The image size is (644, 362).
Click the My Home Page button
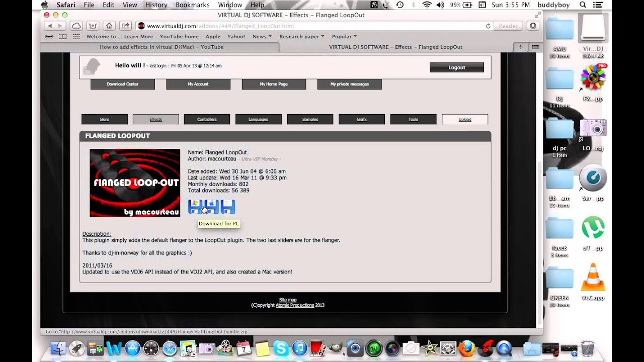pyautogui.click(x=274, y=84)
